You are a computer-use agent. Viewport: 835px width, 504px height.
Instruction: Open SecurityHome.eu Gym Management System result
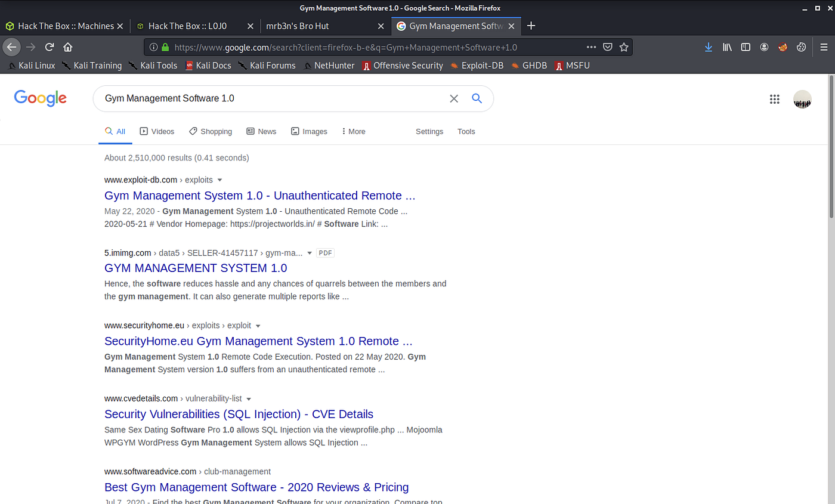(258, 341)
